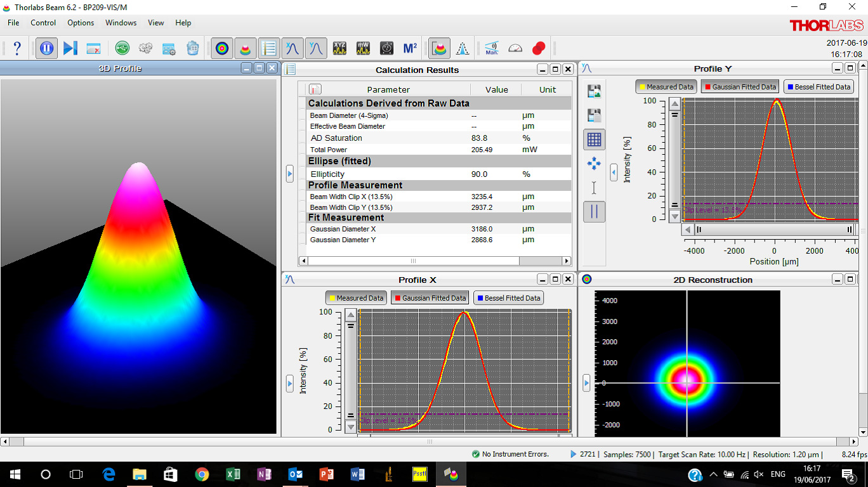Open Excel from the Windows taskbar
The height and width of the screenshot is (487, 868).
(233, 474)
